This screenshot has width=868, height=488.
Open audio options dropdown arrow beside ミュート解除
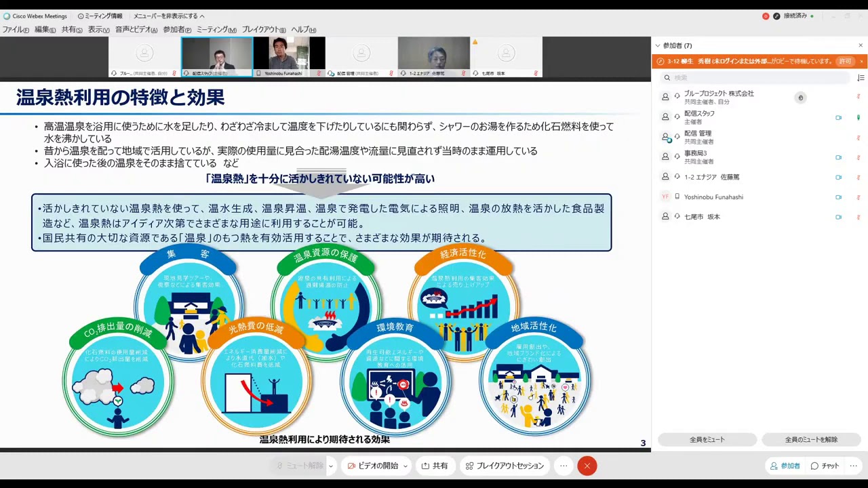[x=331, y=466]
